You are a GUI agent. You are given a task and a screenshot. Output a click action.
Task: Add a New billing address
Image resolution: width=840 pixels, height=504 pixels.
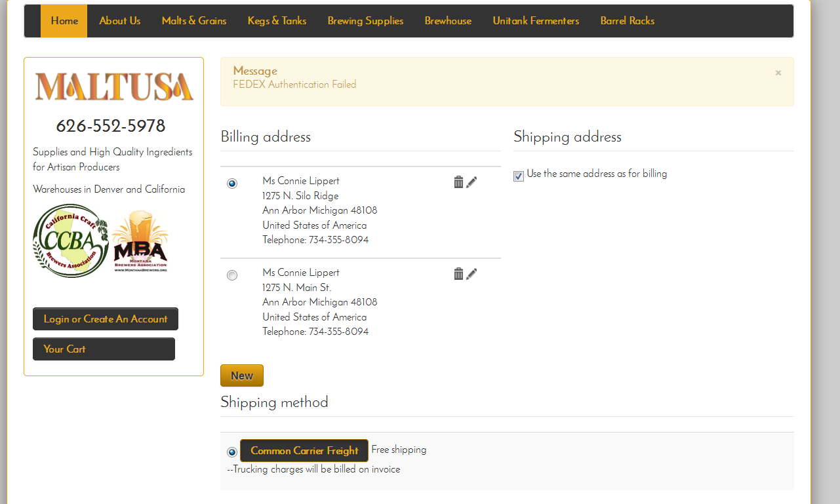coord(242,376)
